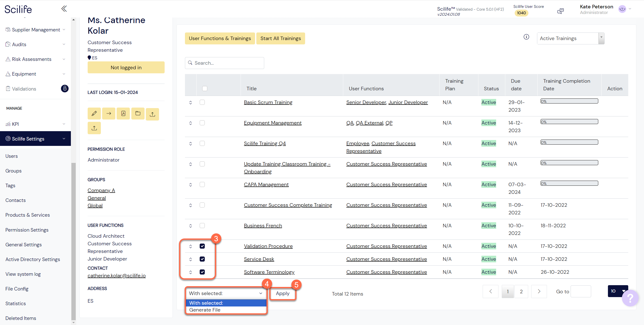
Task: Open the Active Trainings filter dropdown
Action: click(571, 38)
